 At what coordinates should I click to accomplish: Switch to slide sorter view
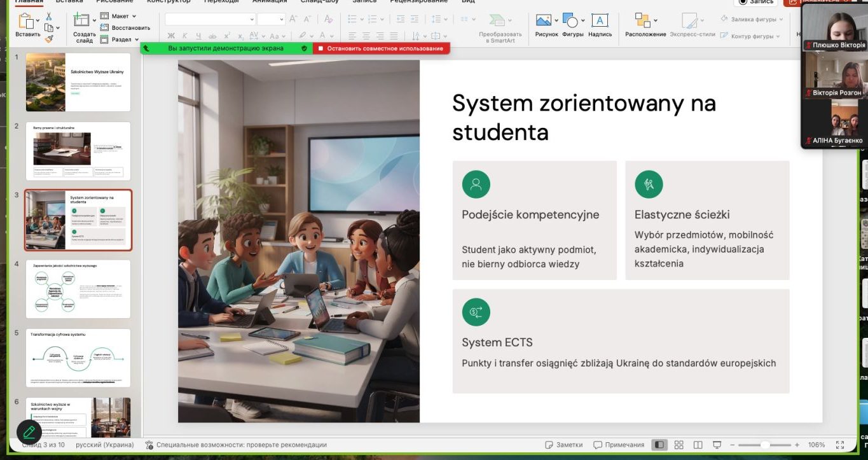(x=679, y=445)
